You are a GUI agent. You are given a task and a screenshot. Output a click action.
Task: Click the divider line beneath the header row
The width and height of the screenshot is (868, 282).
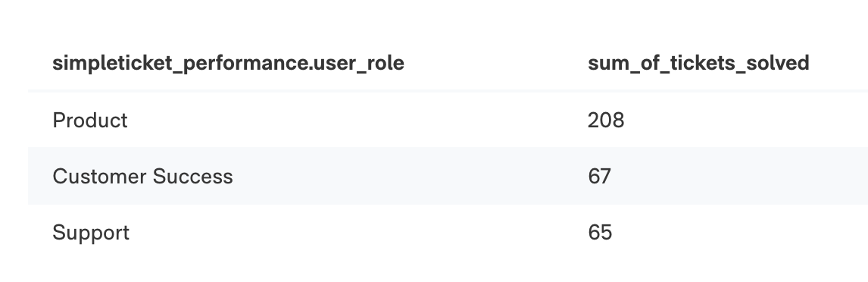[448, 90]
